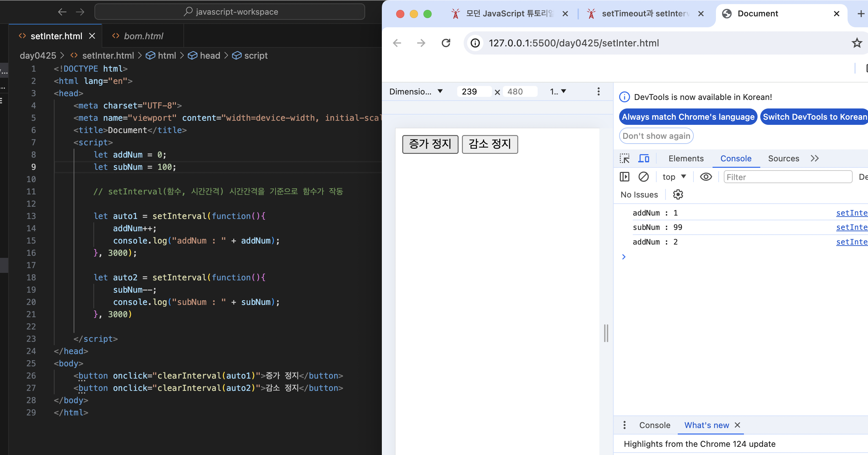Click the inspect element picker icon
This screenshot has height=455, width=868.
pyautogui.click(x=625, y=159)
